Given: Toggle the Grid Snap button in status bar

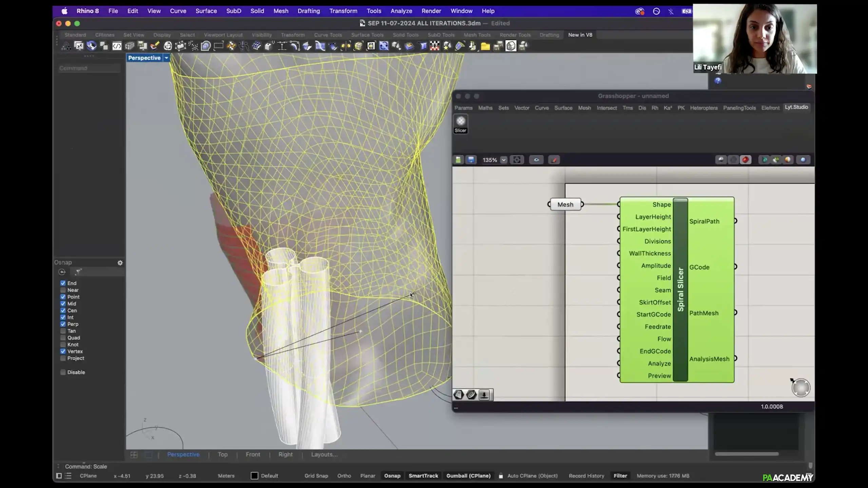Looking at the screenshot, I should tap(316, 476).
